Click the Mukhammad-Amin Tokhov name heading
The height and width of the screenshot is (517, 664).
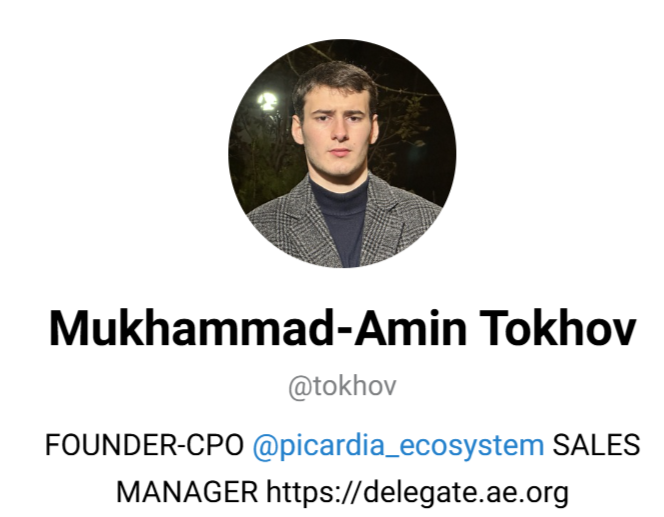click(343, 328)
